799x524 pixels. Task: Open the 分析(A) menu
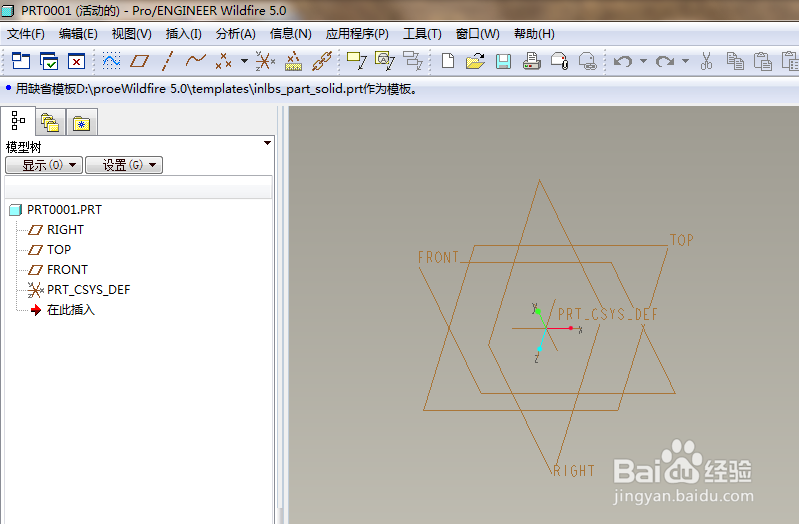(x=235, y=34)
